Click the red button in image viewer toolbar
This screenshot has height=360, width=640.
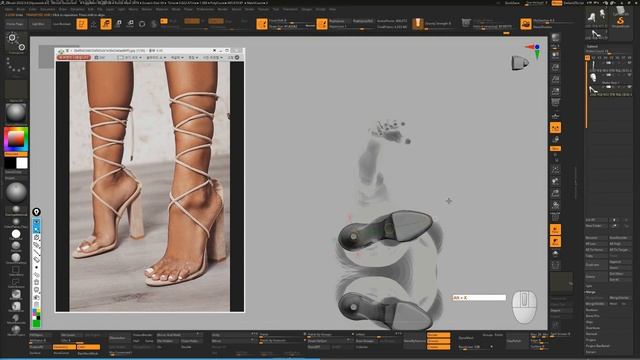74,58
